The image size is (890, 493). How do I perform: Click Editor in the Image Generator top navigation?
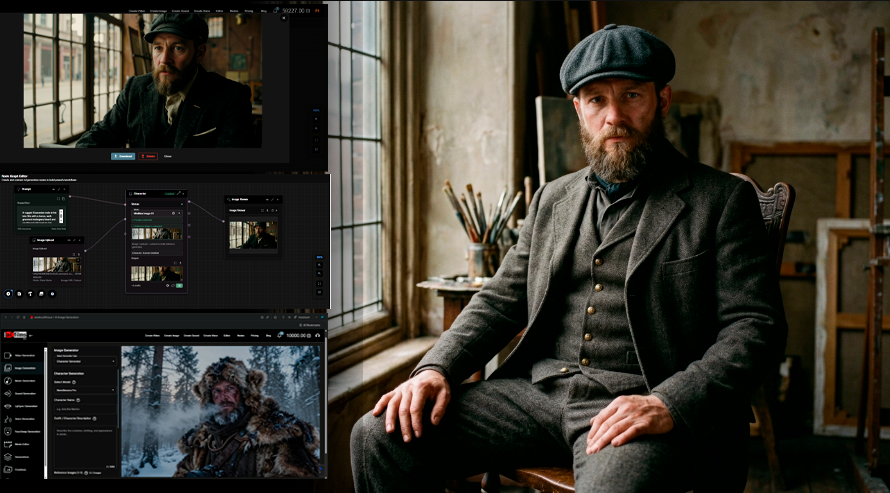[227, 335]
